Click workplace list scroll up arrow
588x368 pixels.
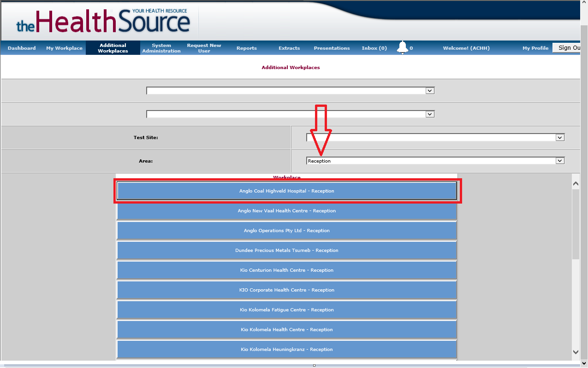pos(576,184)
